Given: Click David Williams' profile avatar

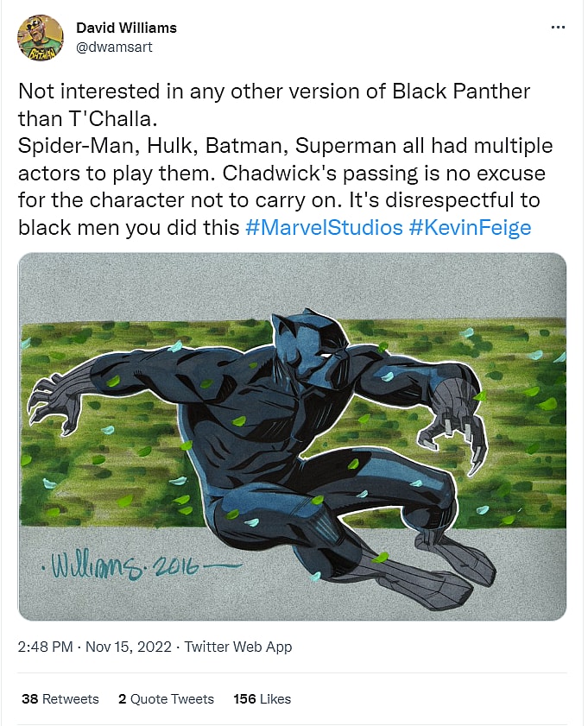Looking at the screenshot, I should pos(41,38).
